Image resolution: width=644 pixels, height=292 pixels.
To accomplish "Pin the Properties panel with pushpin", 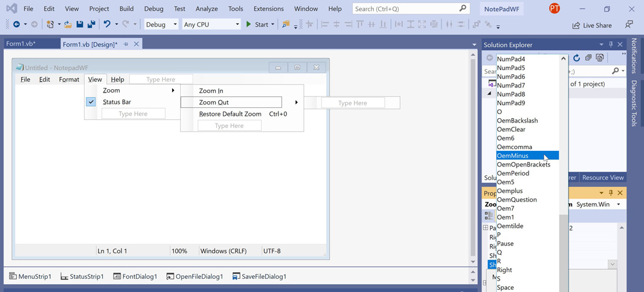I will point(611,193).
